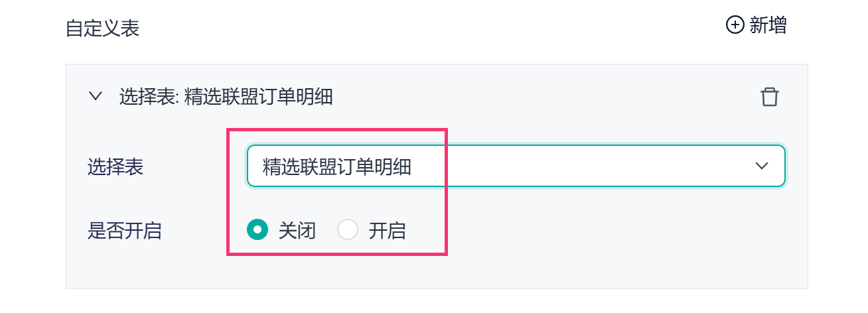Click the 新增 text button
The height and width of the screenshot is (313, 868).
pyautogui.click(x=768, y=26)
